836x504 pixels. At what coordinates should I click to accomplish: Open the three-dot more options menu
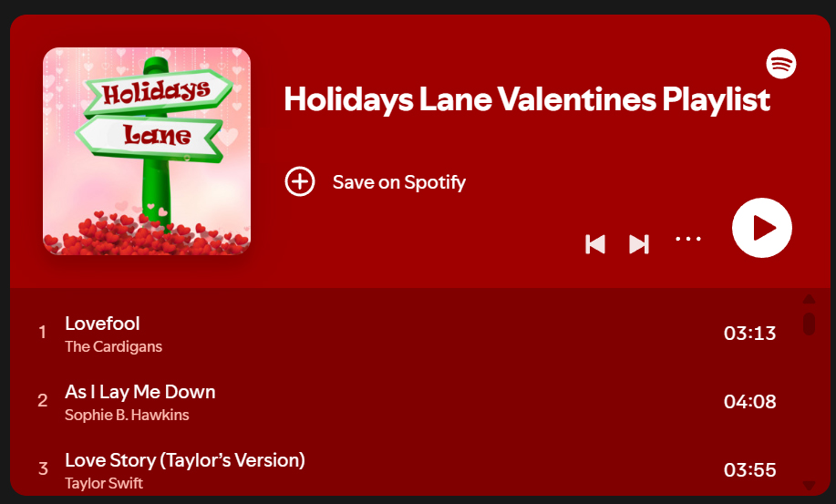[x=688, y=239]
